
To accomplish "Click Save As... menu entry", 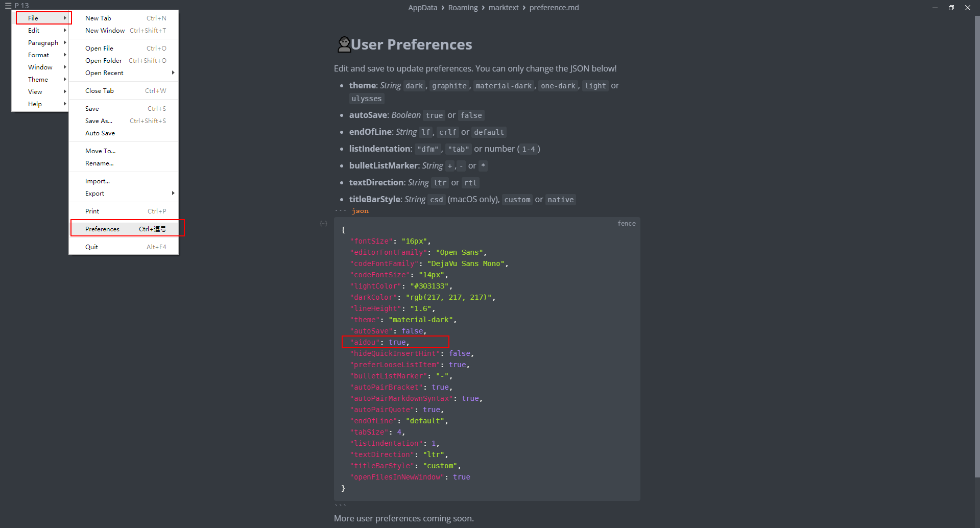I will click(124, 121).
